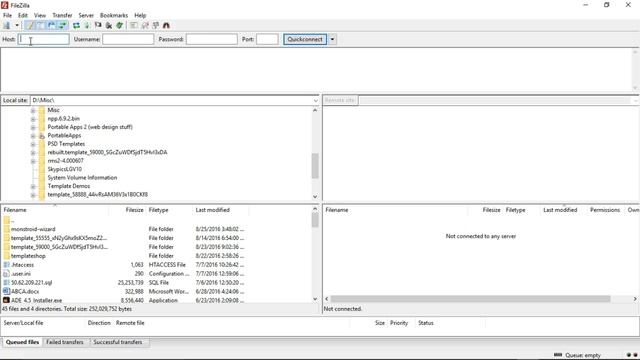The width and height of the screenshot is (640, 360).
Task: Click into the Username input field
Action: [128, 39]
